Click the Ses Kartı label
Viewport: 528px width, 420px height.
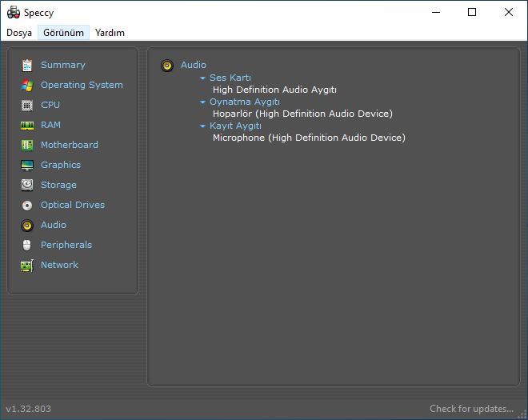coord(230,78)
